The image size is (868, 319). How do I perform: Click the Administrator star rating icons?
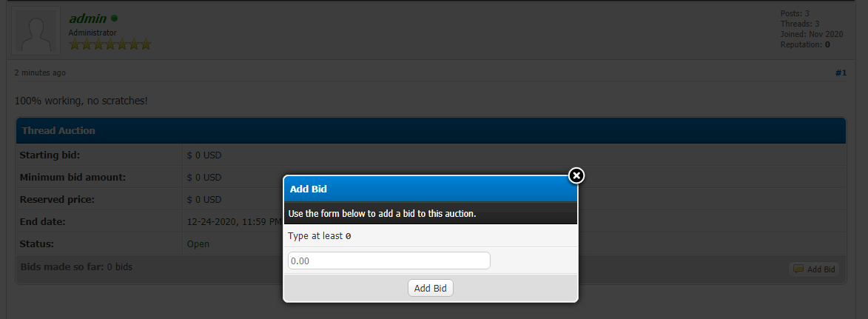point(110,44)
